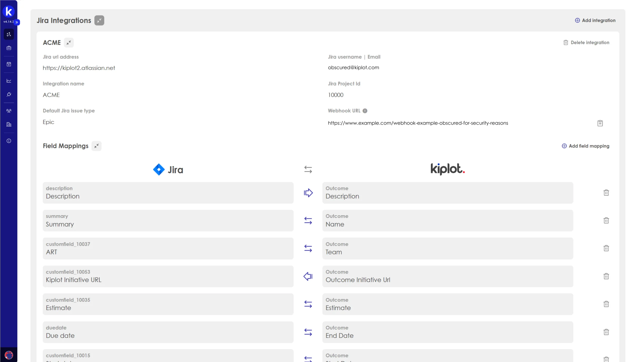The height and width of the screenshot is (362, 644).
Task: Collapse the Jira Integrations panel
Action: (99, 20)
